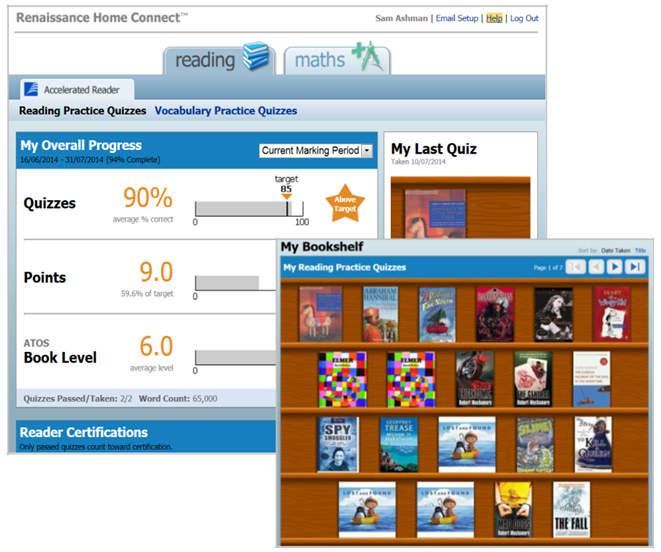Switch to the maths tab
The width and height of the screenshot is (661, 552).
tap(337, 60)
